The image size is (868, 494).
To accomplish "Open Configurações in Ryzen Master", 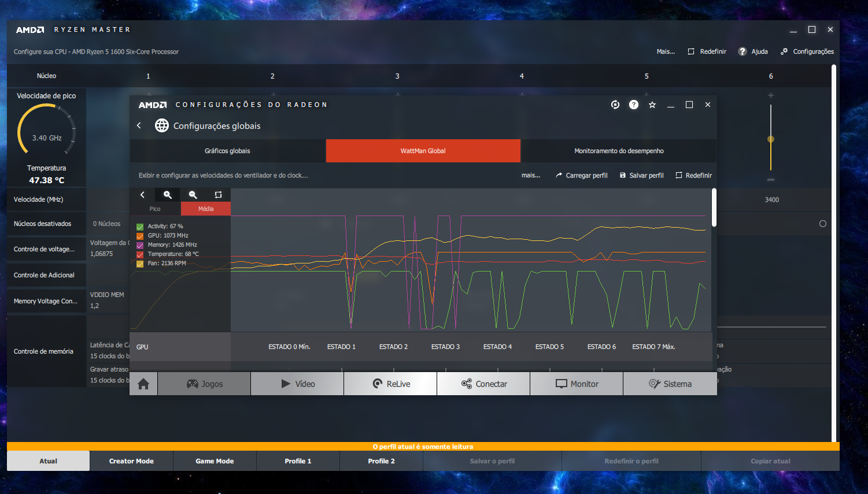I will pyautogui.click(x=807, y=51).
